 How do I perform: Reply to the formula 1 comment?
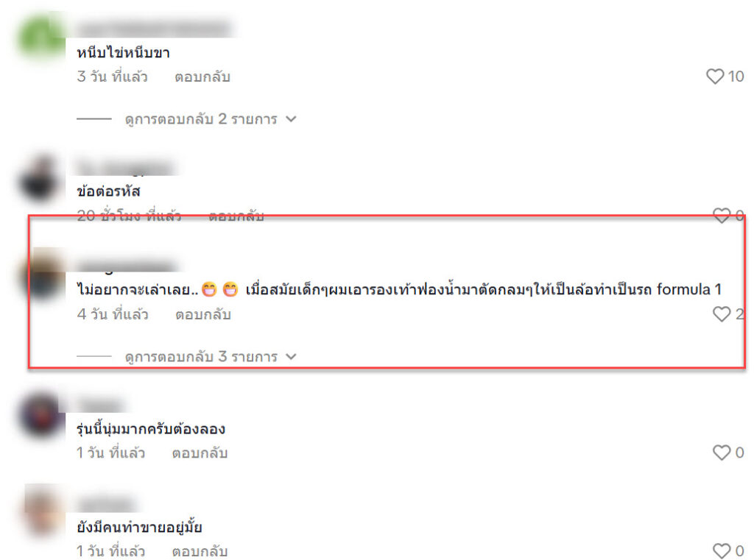point(203,314)
